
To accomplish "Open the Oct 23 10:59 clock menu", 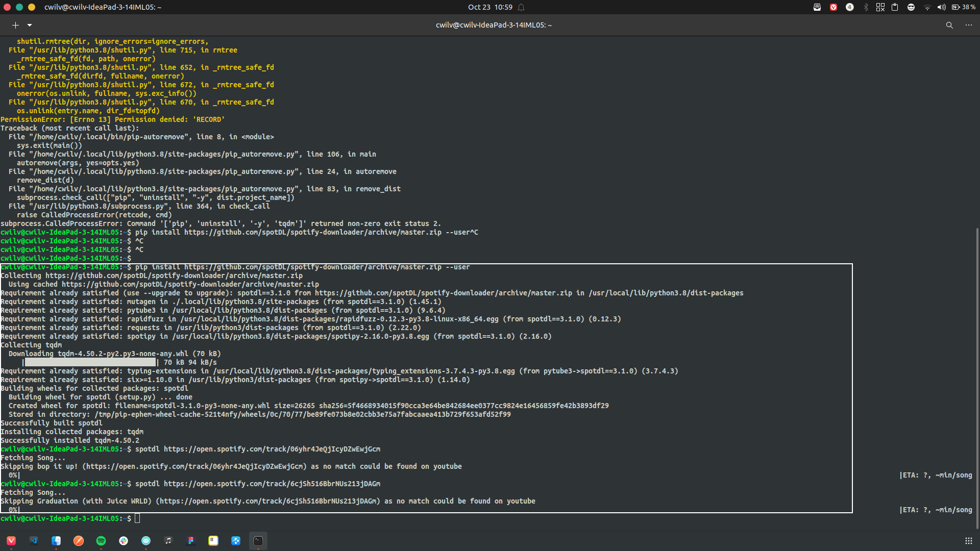I will pos(490,7).
